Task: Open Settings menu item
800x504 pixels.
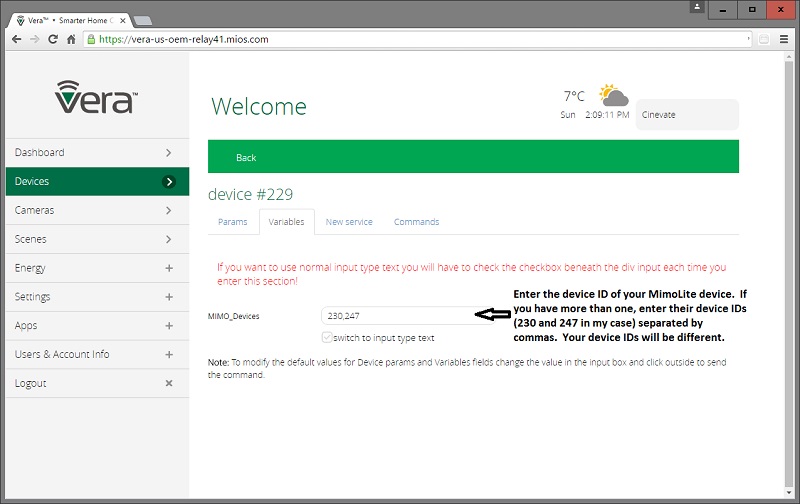Action: tap(97, 297)
